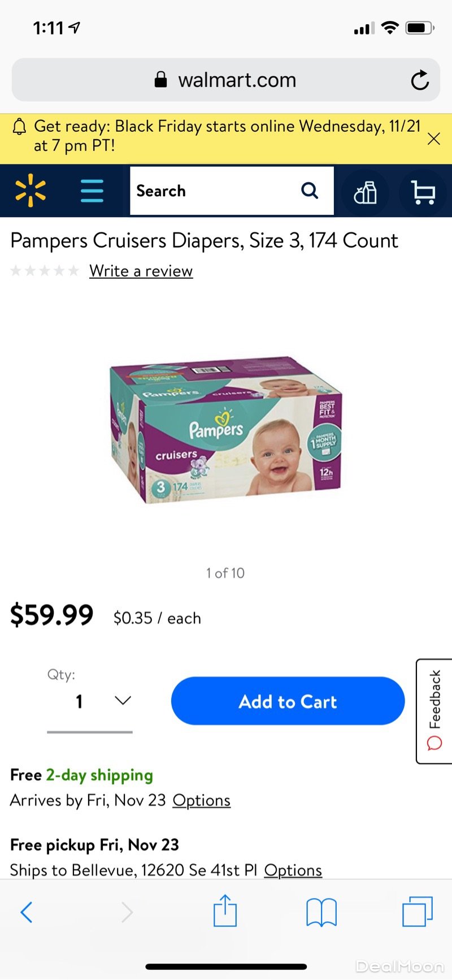
Task: Open the Safari bookmarks
Action: pos(321,912)
